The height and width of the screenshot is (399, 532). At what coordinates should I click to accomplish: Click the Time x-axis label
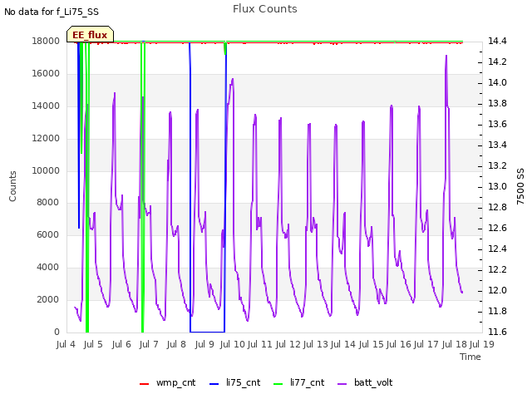[470, 357]
